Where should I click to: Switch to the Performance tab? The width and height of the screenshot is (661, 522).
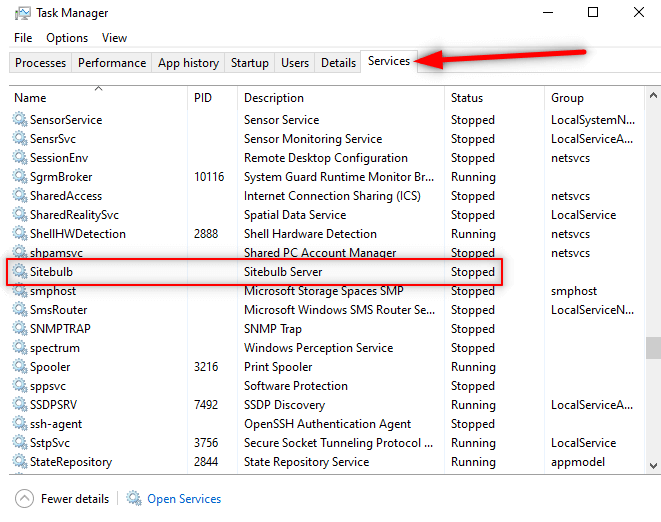pos(112,62)
